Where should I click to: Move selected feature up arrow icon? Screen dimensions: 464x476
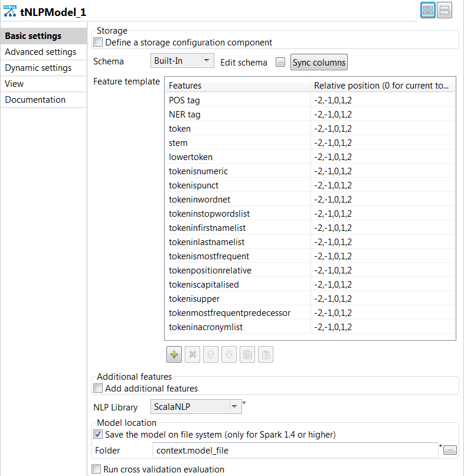pyautogui.click(x=211, y=354)
